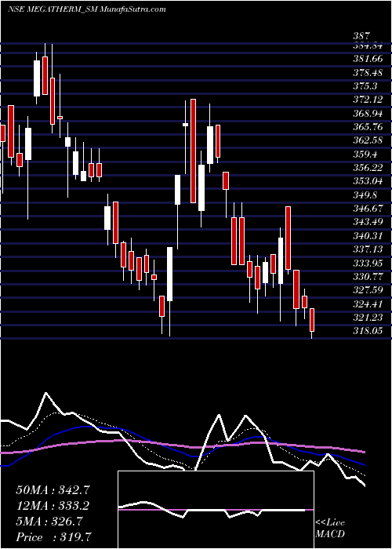The height and width of the screenshot is (549, 392).
Task: Select the 337.13 price axis label
Action: 368,249
